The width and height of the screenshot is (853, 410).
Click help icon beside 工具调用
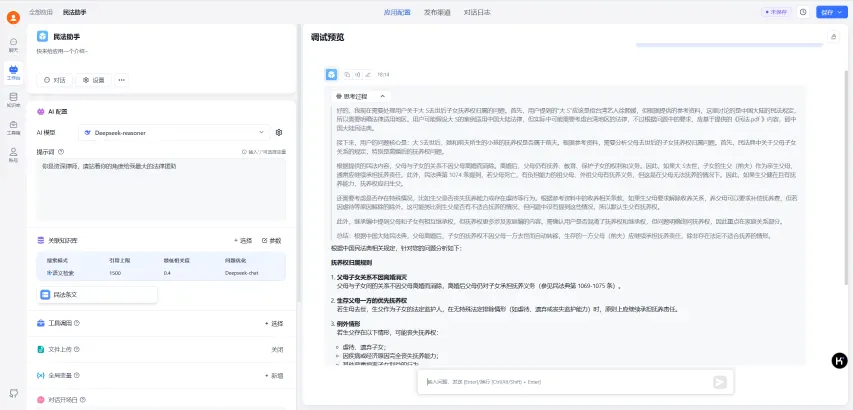[77, 323]
